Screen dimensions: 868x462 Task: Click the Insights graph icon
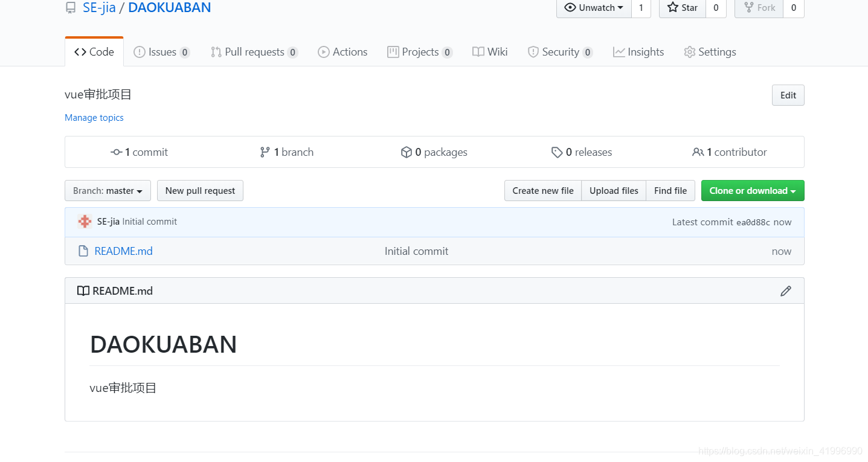619,52
